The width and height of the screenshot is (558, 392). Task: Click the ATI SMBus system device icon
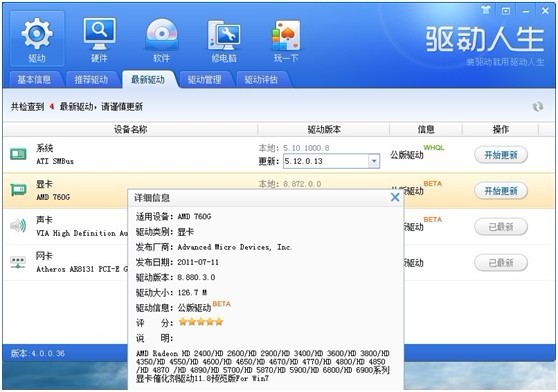tap(18, 154)
